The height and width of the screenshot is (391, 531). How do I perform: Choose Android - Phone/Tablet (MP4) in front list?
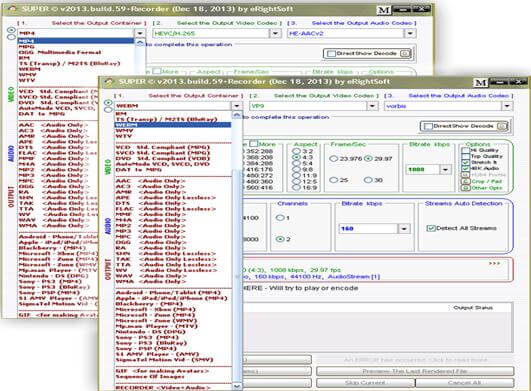[x=173, y=292]
